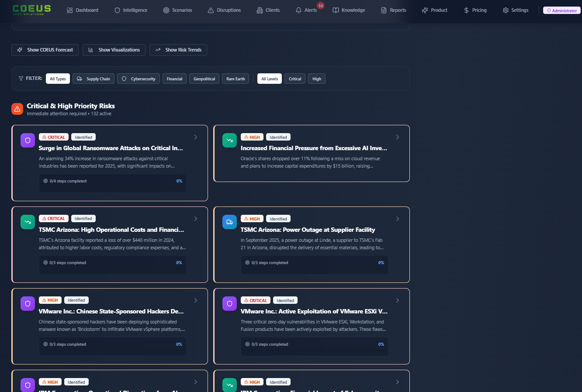Navigate to Scenarios

[x=177, y=10]
